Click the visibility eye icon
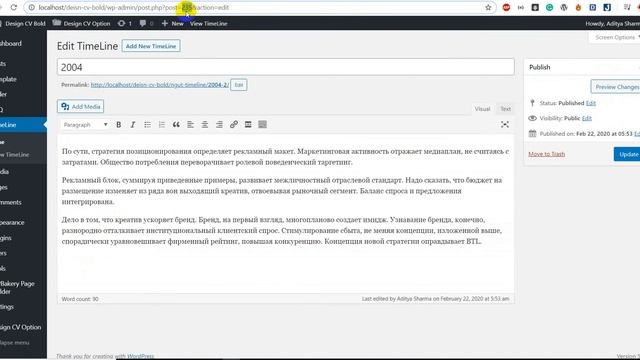640x360 pixels. tap(532, 118)
